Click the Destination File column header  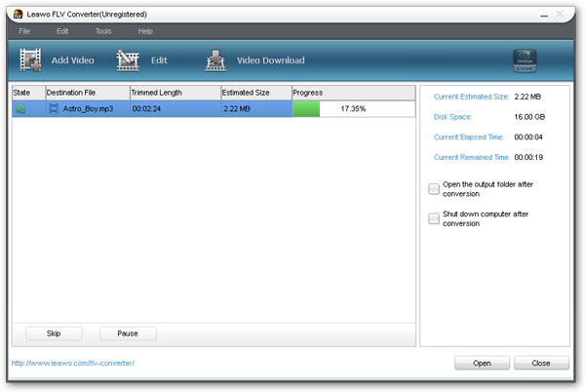(88, 93)
